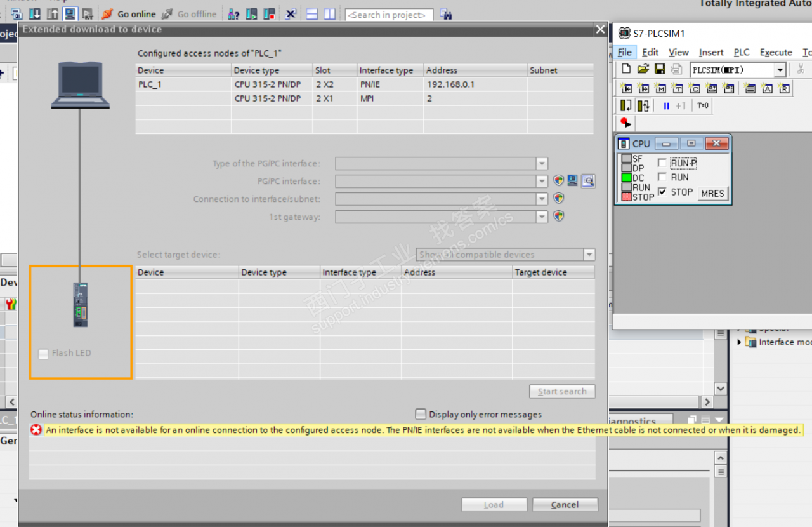Click the Interface type header in target table
This screenshot has height=527, width=812.
(361, 272)
